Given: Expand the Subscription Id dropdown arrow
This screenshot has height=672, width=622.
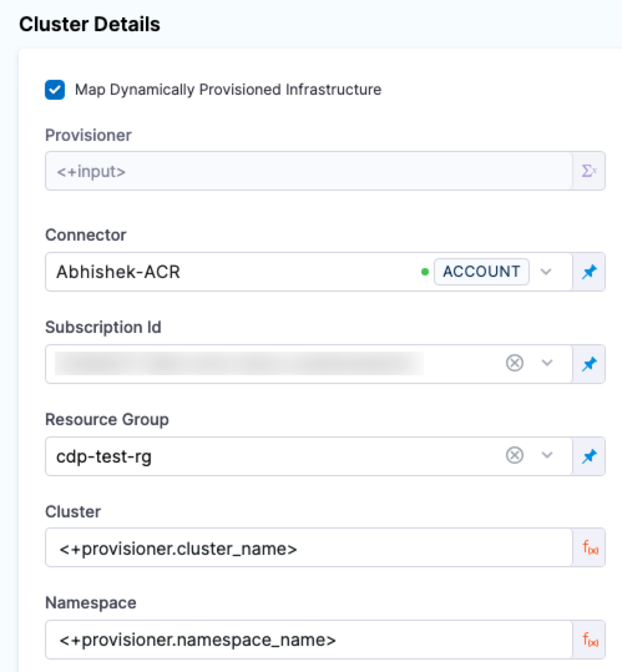Looking at the screenshot, I should pos(547,363).
